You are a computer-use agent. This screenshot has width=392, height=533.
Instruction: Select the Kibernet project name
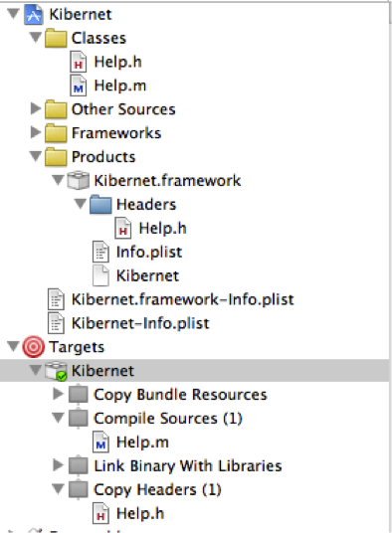[x=81, y=15]
